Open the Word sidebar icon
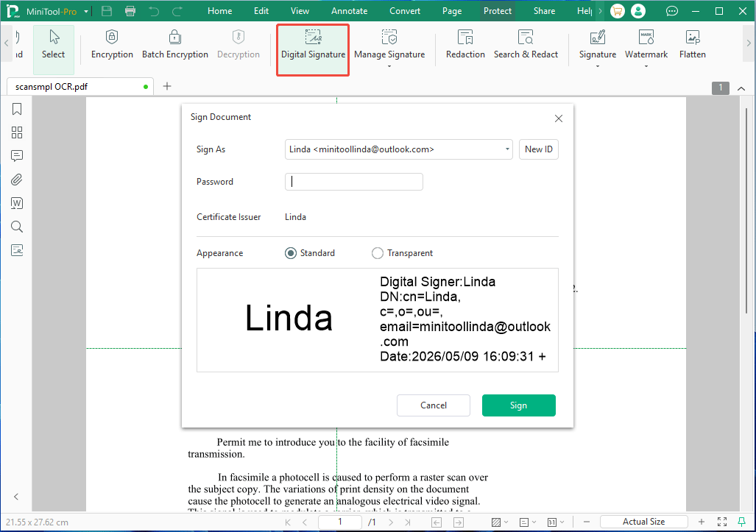Screen dimensions: 756x532 coord(17,203)
